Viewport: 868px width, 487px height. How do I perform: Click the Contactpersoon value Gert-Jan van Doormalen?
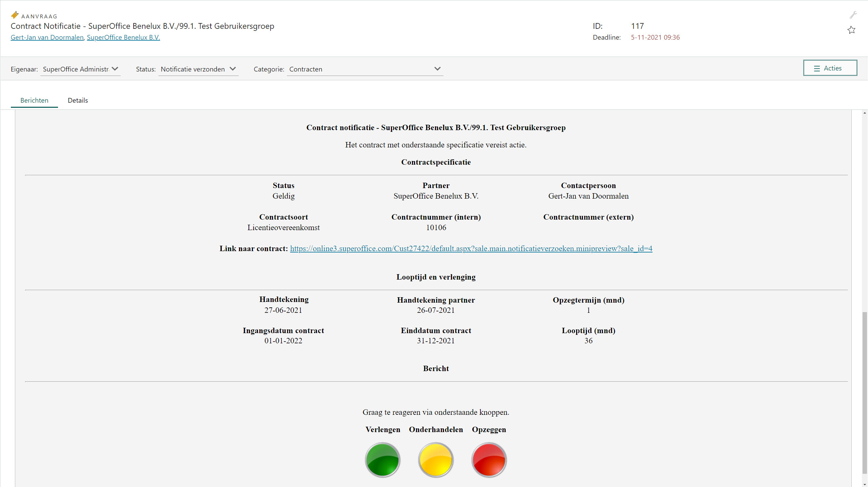coord(588,196)
